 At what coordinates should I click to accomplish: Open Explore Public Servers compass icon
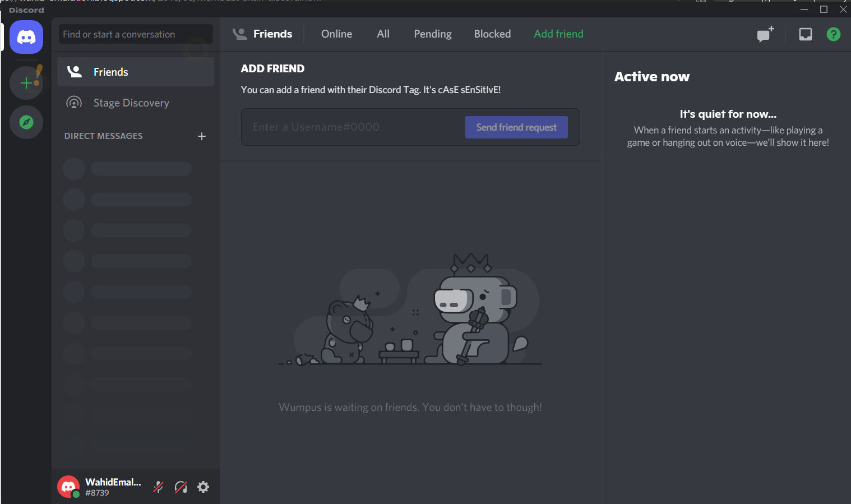click(x=26, y=122)
